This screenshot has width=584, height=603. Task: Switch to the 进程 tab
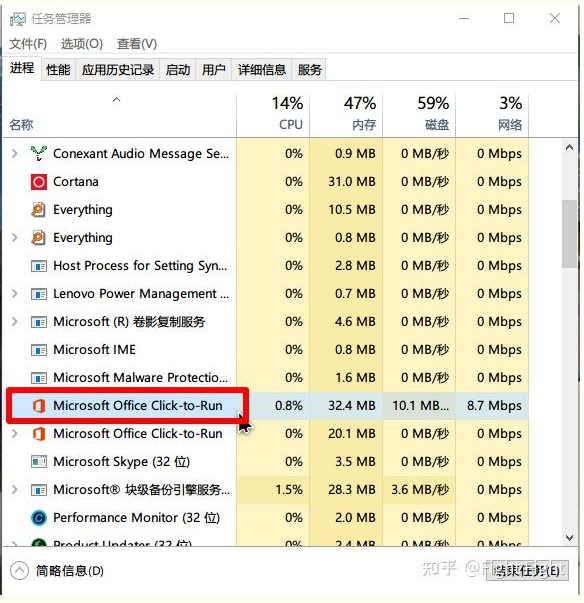[x=22, y=68]
